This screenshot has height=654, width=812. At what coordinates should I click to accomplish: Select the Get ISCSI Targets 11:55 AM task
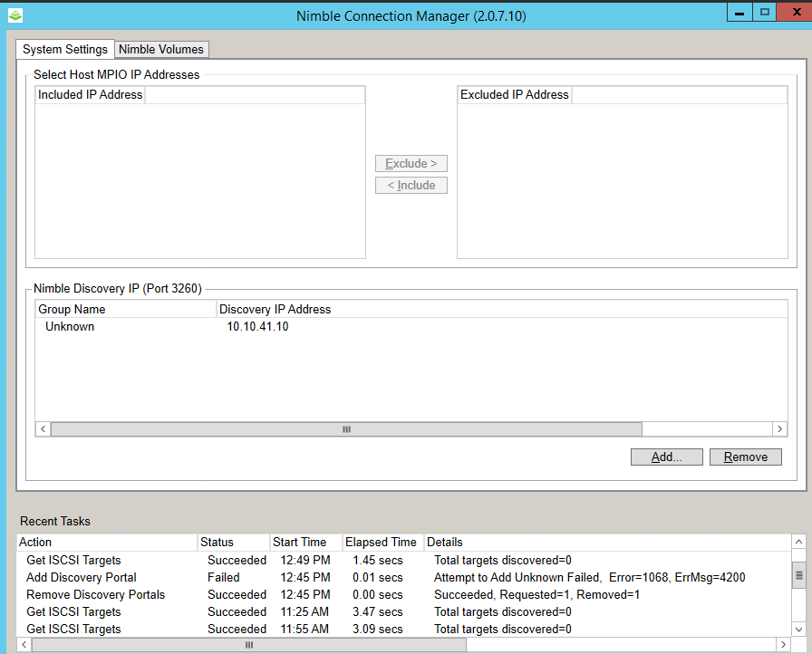tap(404, 629)
